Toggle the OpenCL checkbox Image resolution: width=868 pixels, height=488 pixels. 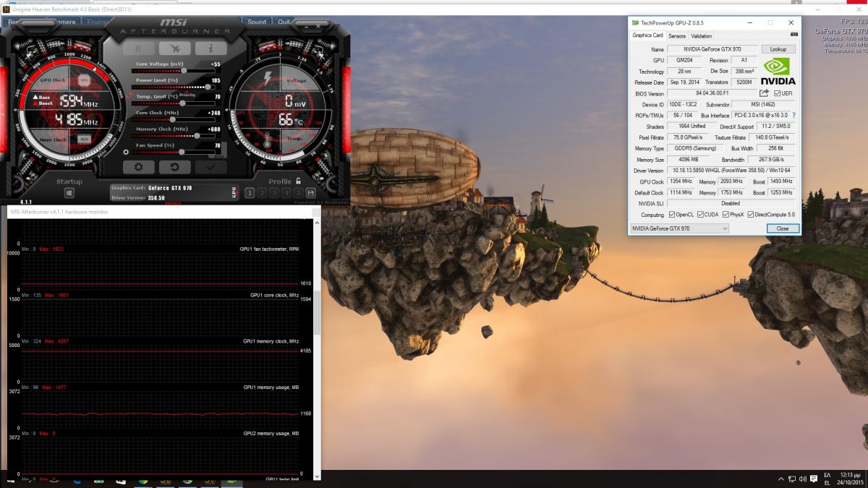tap(672, 215)
